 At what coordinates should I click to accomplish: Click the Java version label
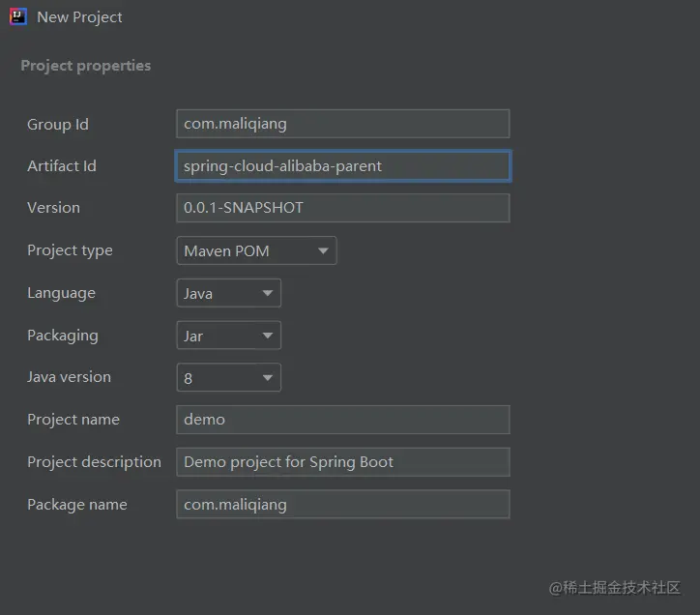coord(70,377)
